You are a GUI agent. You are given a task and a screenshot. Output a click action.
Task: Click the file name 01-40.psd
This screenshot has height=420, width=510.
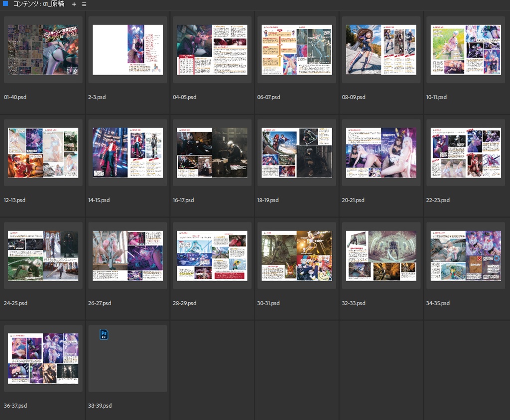click(15, 97)
